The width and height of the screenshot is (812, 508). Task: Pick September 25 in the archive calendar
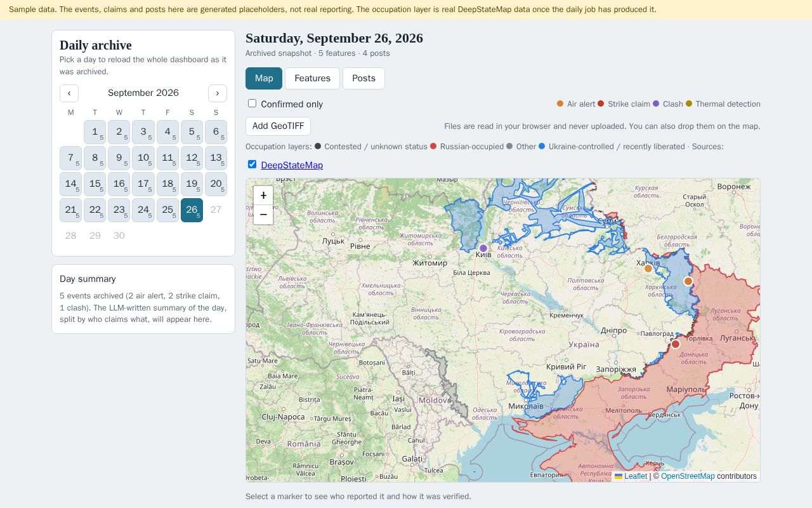point(167,210)
